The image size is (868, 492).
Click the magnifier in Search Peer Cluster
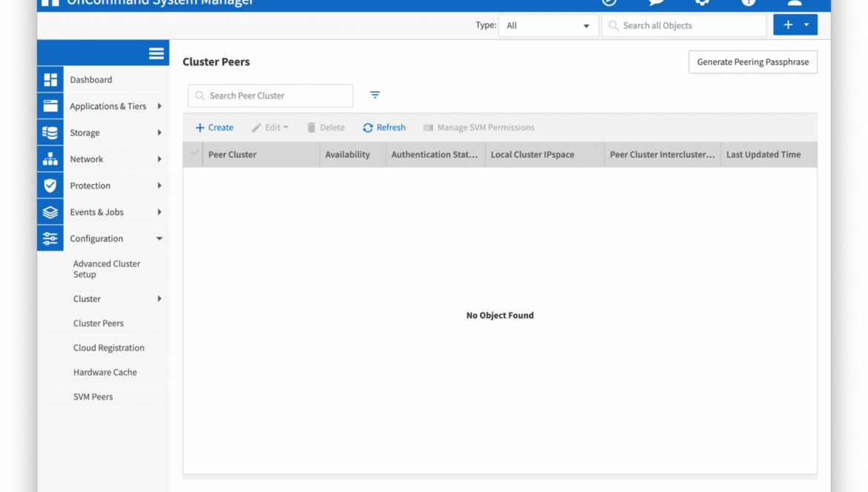coord(200,96)
